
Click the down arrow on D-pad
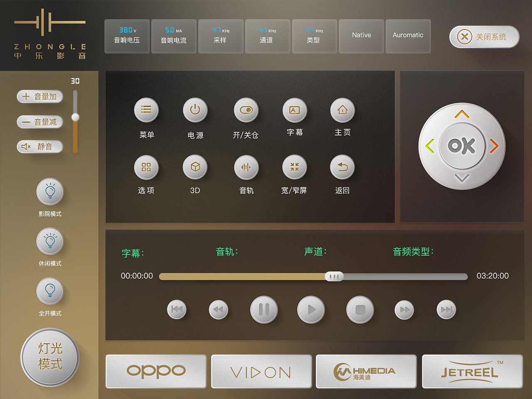tap(462, 178)
